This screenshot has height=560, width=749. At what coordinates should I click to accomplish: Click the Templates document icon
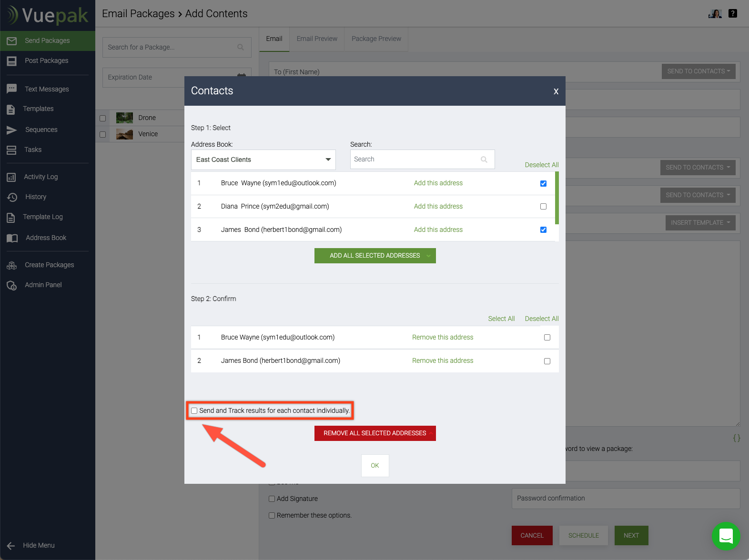(x=11, y=109)
